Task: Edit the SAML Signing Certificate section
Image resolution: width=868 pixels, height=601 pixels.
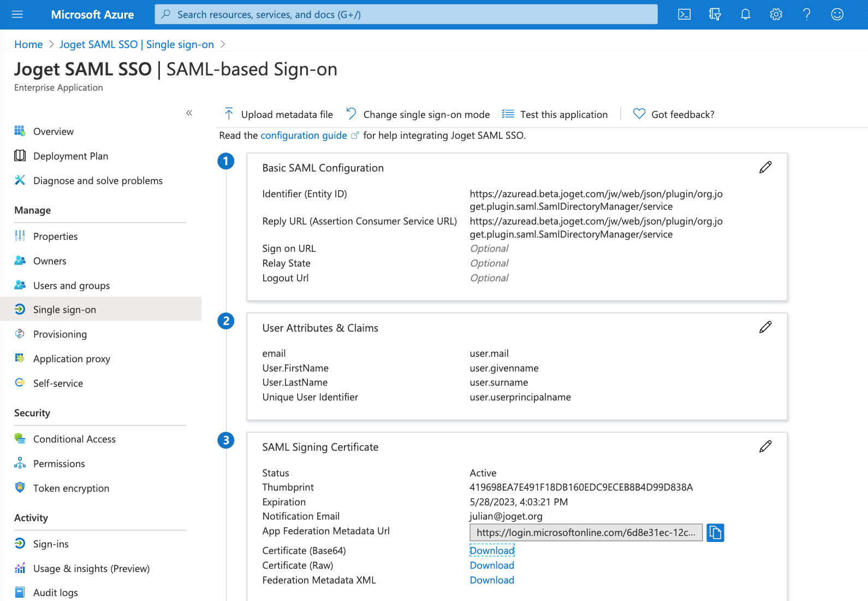Action: pyautogui.click(x=765, y=447)
